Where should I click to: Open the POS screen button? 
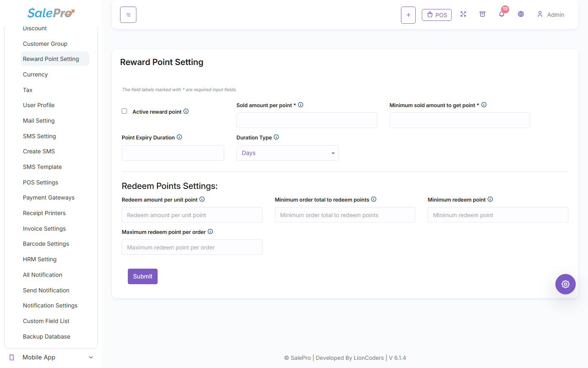(x=437, y=15)
